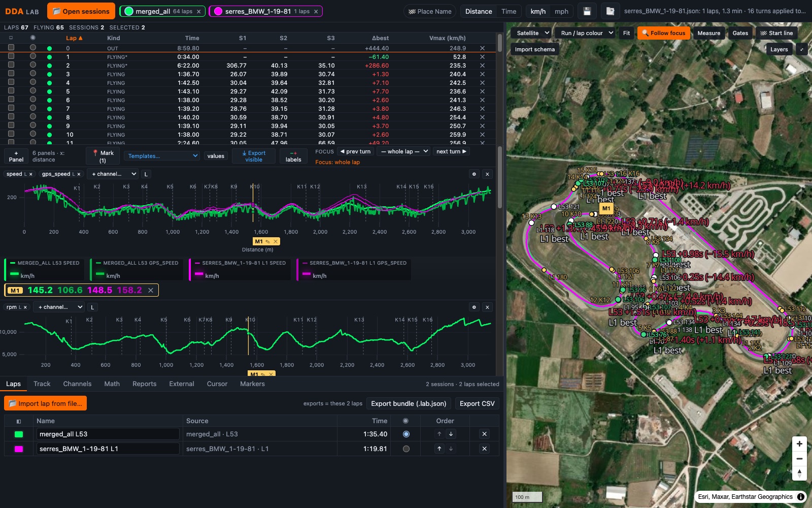Open the Reports tab
Image resolution: width=812 pixels, height=508 pixels.
click(144, 384)
